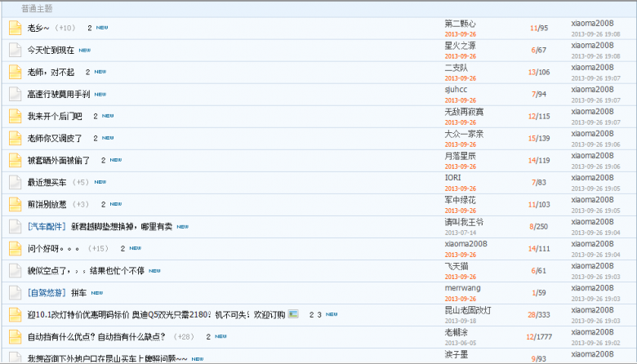Open the [汽车配件] category tag
Screen dimensions: 637x364
[x=47, y=226]
